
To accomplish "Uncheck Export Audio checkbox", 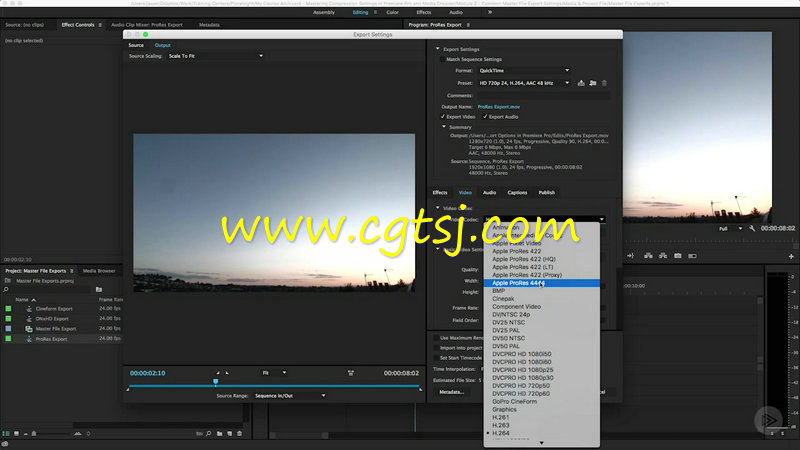I will (x=485, y=117).
